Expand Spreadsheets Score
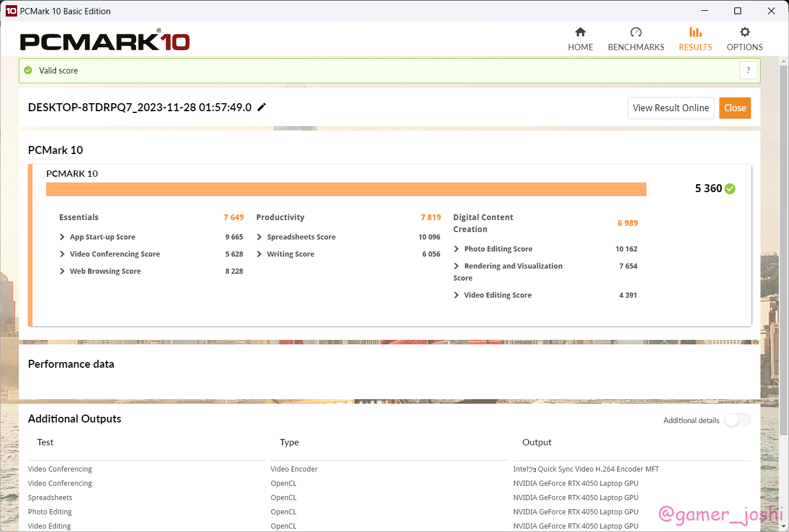The image size is (789, 532). (x=259, y=237)
